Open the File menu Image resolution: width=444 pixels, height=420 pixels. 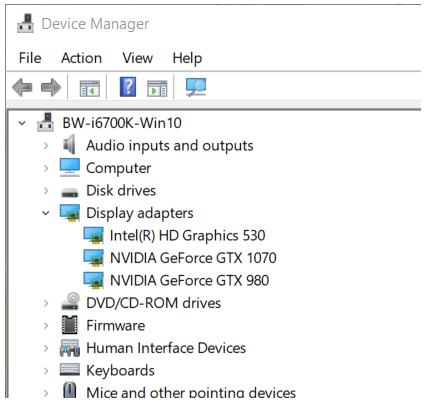(x=30, y=58)
